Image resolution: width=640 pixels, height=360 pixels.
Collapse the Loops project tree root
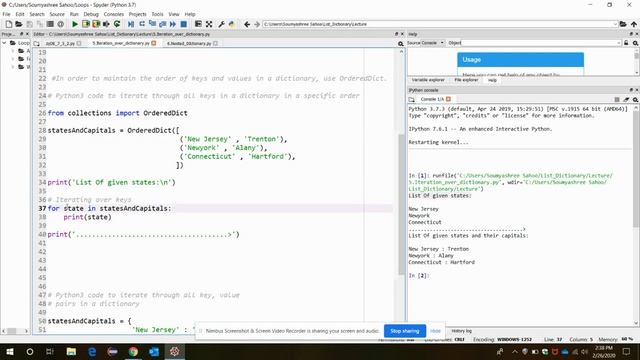click(4, 43)
